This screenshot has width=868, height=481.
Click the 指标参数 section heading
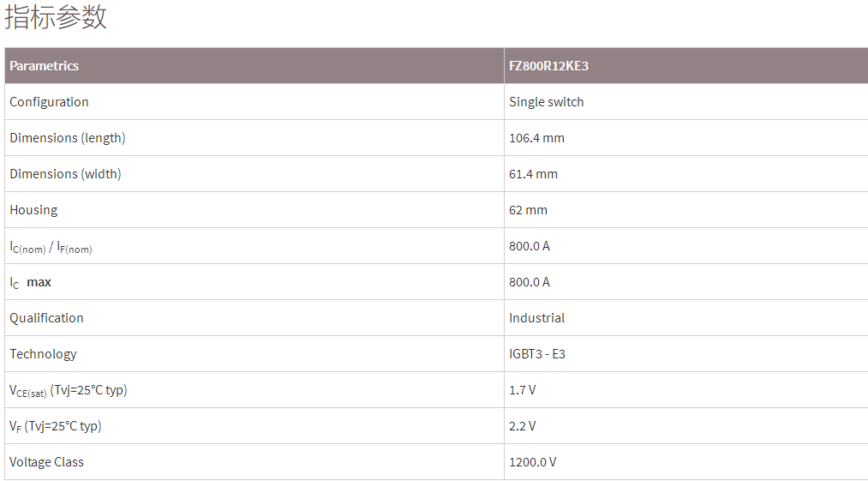(x=56, y=17)
